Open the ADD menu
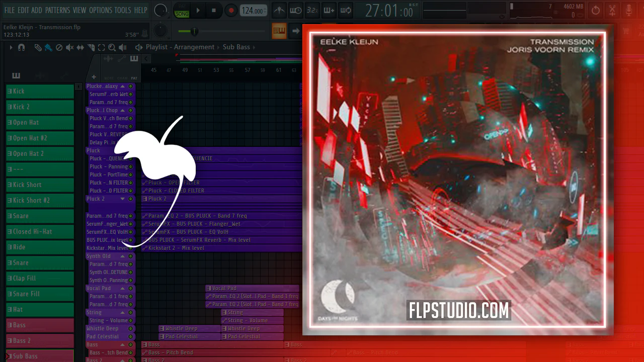Screen dimensions: 644x362 click(37, 10)
